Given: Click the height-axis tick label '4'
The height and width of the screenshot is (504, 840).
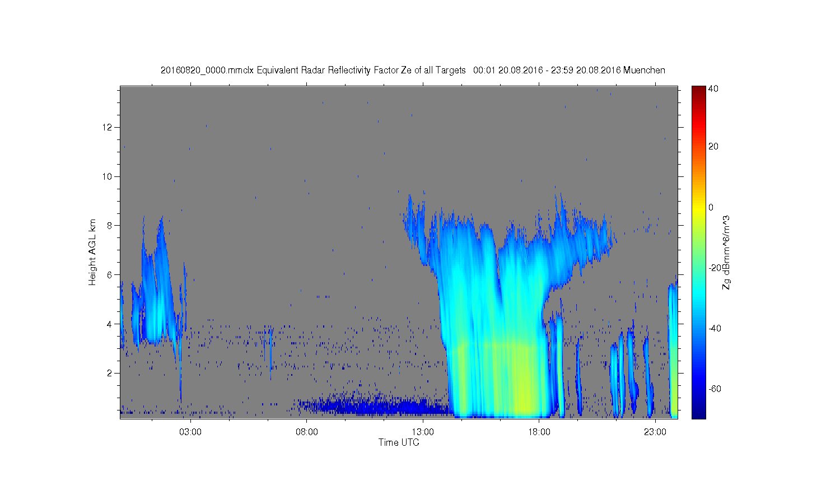Looking at the screenshot, I should click(110, 324).
